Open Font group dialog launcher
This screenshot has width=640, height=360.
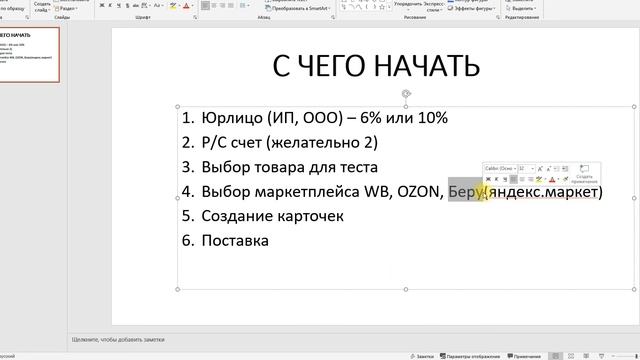click(x=195, y=18)
